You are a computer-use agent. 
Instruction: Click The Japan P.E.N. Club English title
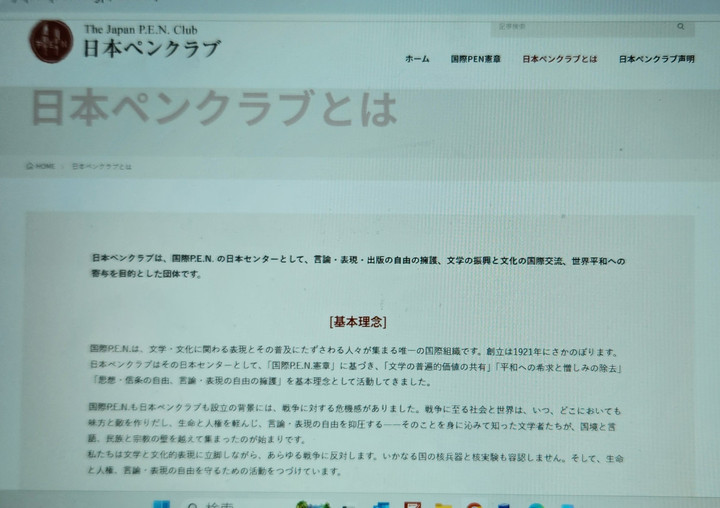(x=138, y=28)
